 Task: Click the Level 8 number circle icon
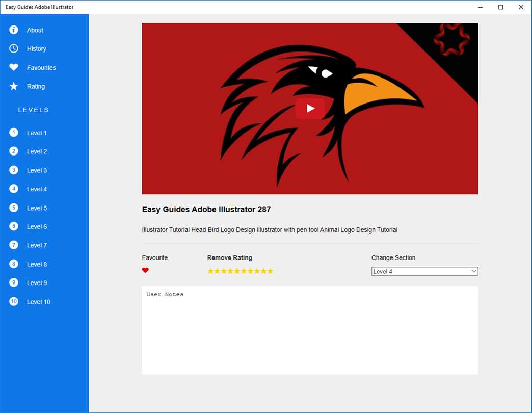point(14,264)
